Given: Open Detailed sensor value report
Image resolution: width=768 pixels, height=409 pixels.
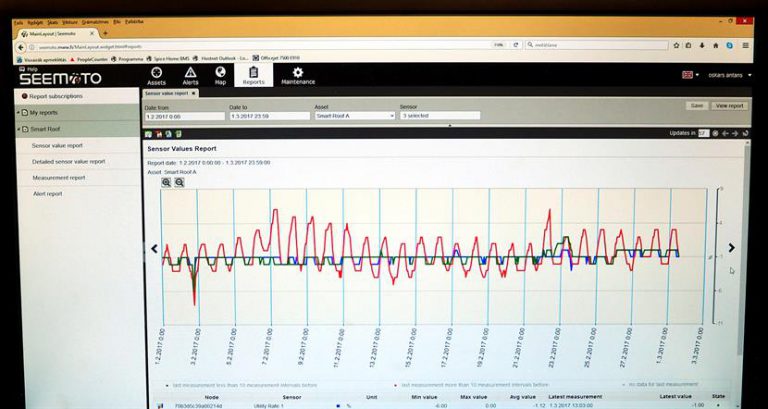Looking at the screenshot, I should (x=68, y=161).
